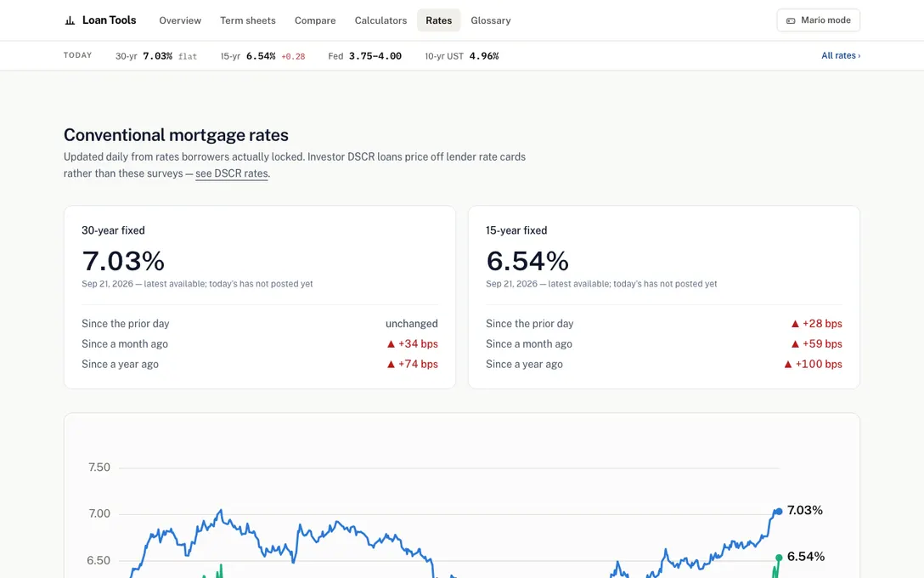Screen dimensions: 924x578
Task: Click Since a year ago in 30-year card
Action: [x=121, y=364]
